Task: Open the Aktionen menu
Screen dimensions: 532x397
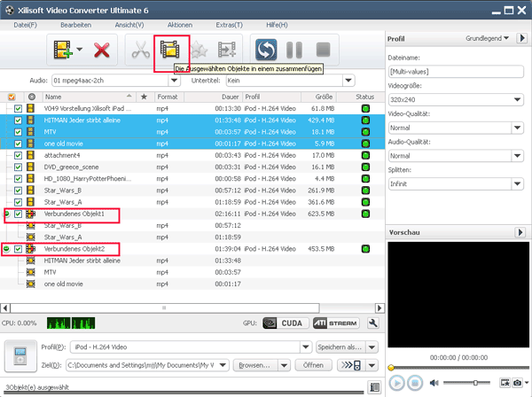Action: point(180,25)
